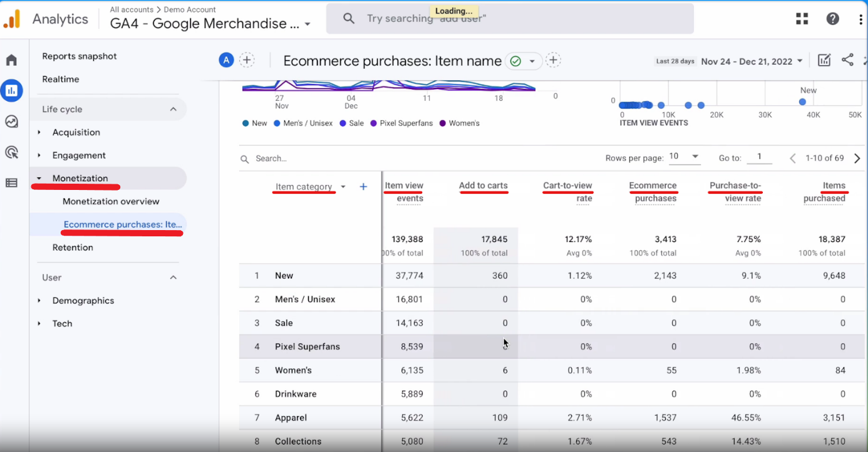Open the Advertising icon in left rail

coord(11,152)
